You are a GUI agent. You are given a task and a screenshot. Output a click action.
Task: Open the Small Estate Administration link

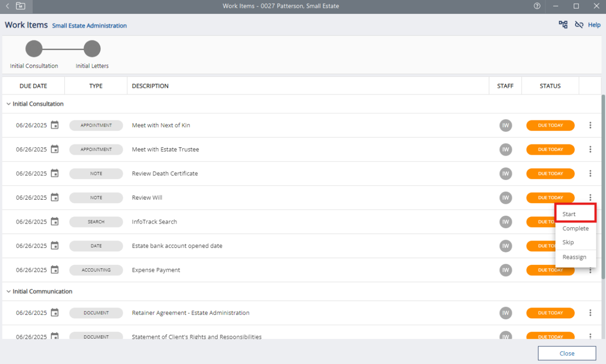tap(89, 26)
